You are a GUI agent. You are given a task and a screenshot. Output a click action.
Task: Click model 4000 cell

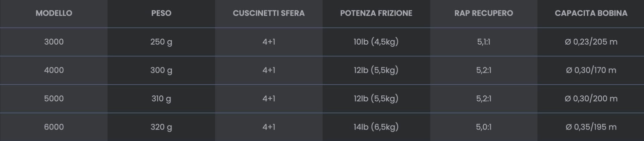[54, 70]
